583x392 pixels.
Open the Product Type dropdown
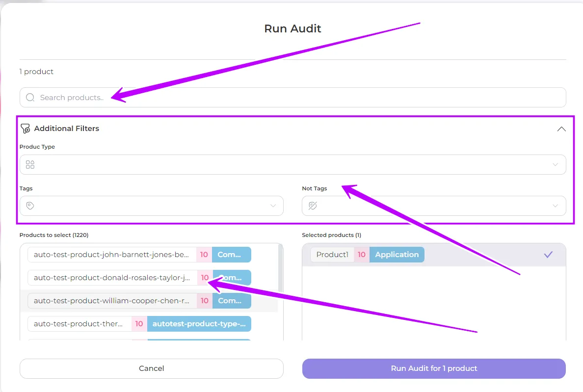tap(556, 165)
